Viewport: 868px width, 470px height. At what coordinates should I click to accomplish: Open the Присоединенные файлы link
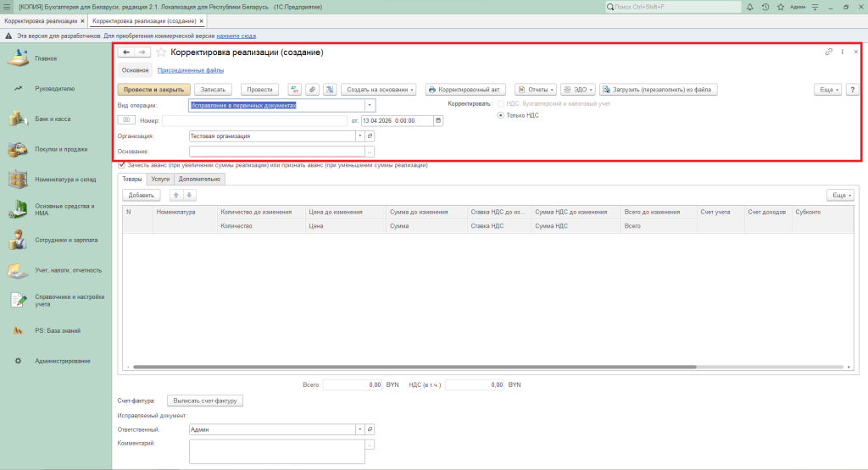pyautogui.click(x=191, y=70)
